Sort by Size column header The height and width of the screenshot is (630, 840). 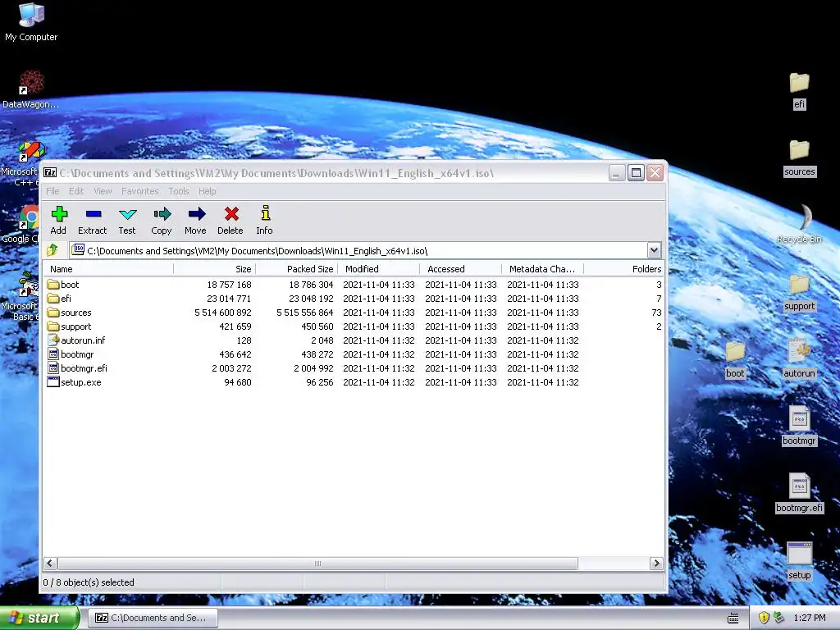pyautogui.click(x=215, y=269)
